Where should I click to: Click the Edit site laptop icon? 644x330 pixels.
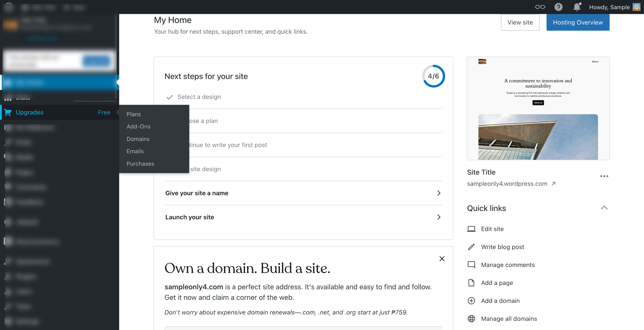click(x=471, y=229)
